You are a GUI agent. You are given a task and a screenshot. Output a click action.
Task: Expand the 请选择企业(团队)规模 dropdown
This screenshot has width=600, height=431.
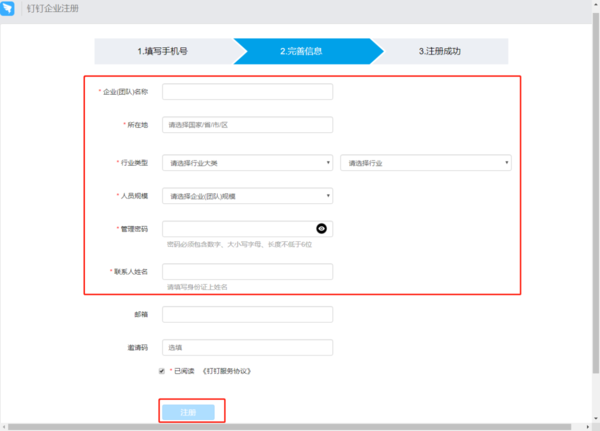tap(248, 196)
